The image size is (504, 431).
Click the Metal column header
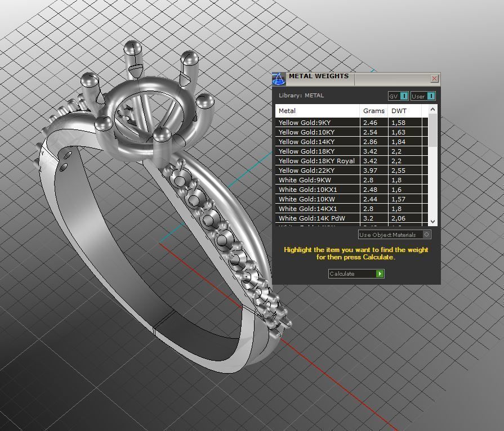click(x=317, y=111)
